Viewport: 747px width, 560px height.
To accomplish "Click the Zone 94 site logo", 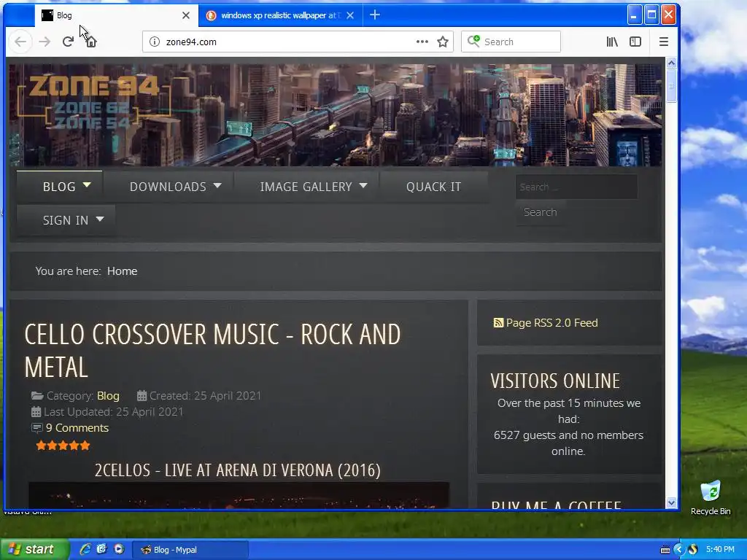I will coord(93,101).
